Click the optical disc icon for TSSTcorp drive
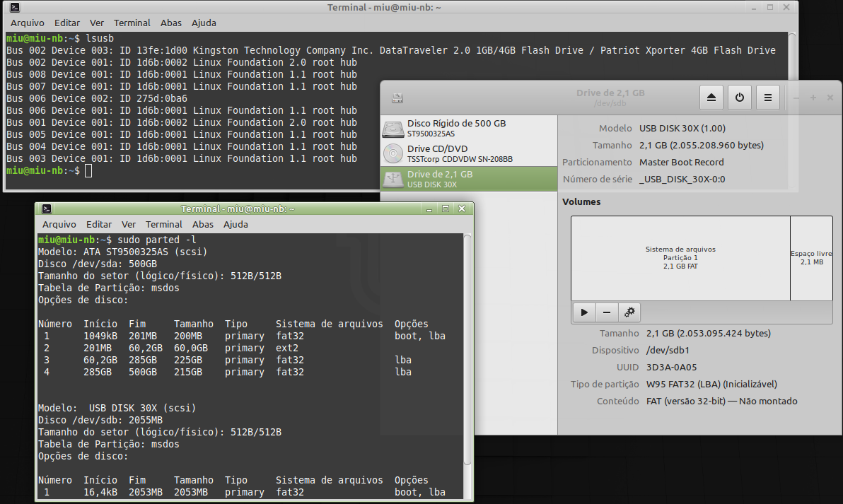This screenshot has height=504, width=843. (x=393, y=153)
